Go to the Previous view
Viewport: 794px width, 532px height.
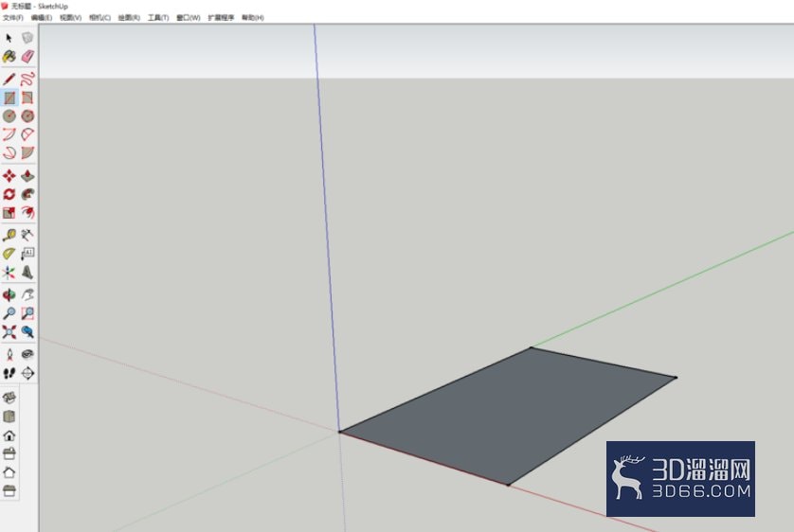(27, 331)
